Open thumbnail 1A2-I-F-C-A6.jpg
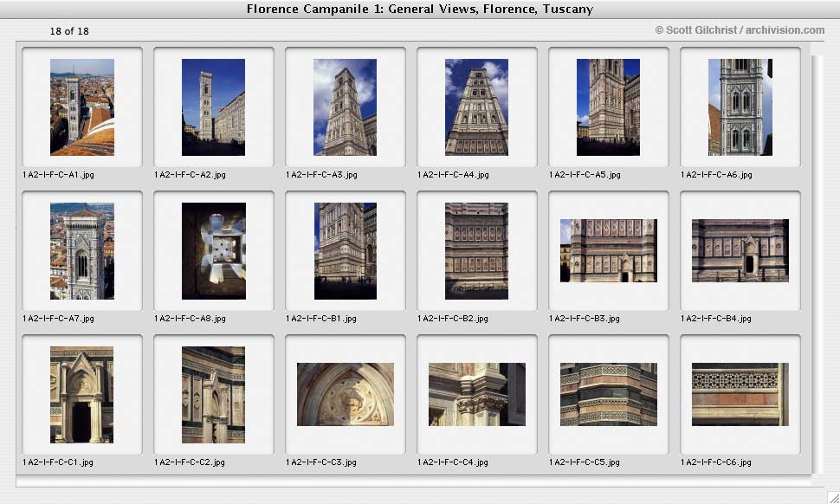This screenshot has height=504, width=840. (x=740, y=107)
